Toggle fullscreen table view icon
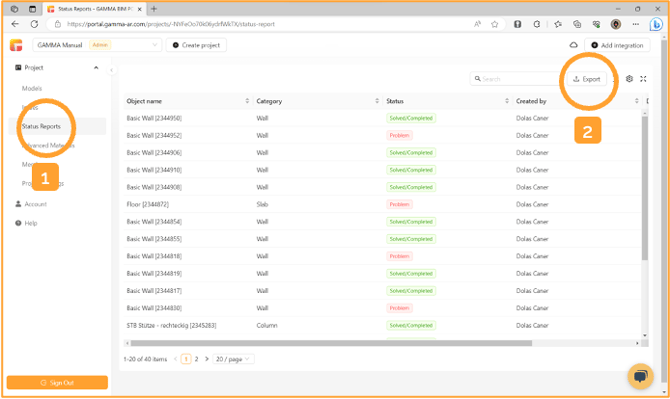 click(x=643, y=79)
